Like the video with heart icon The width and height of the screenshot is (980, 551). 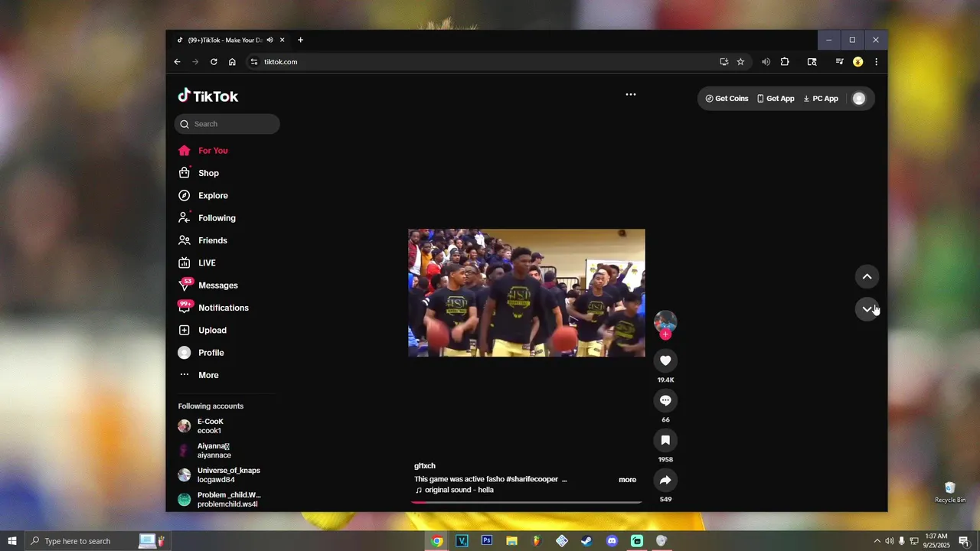(665, 360)
